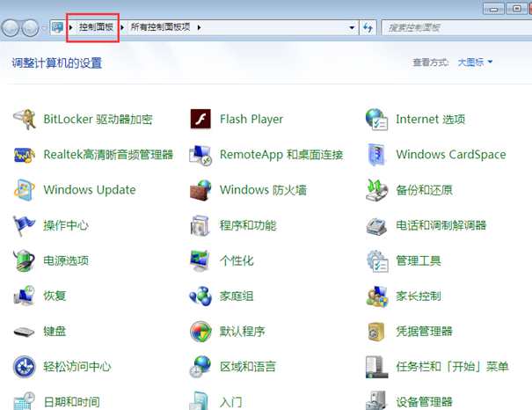The height and width of the screenshot is (410, 532).
Task: Open the 电源选项 battery icon
Action: 24,260
